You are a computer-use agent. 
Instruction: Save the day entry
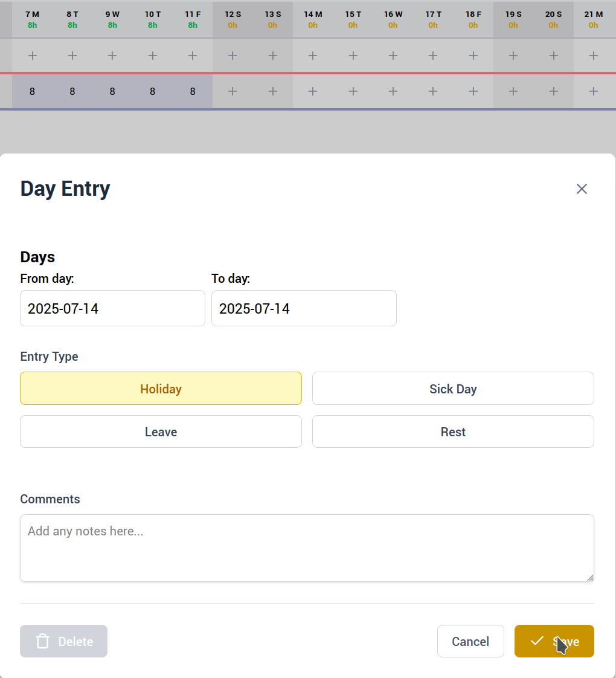(x=554, y=641)
